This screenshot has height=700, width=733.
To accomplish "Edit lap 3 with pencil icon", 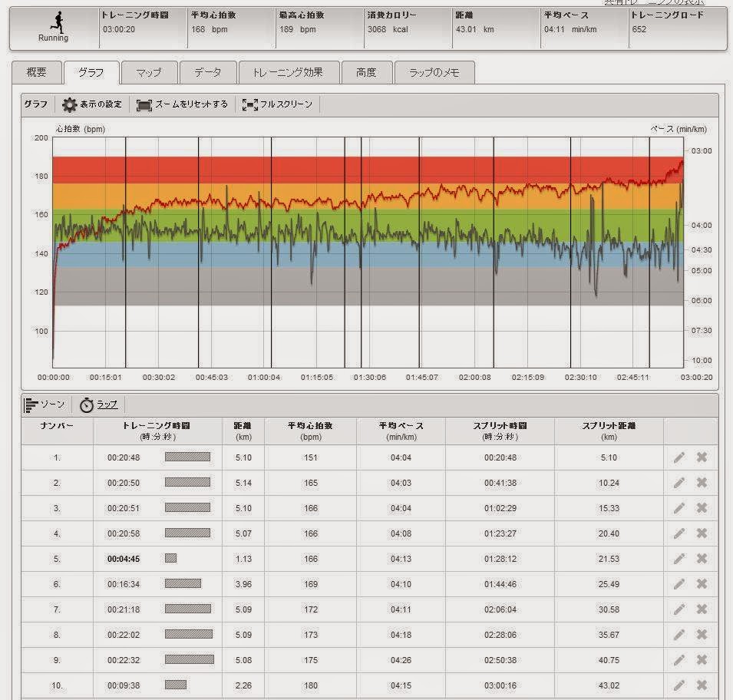I will [679, 508].
